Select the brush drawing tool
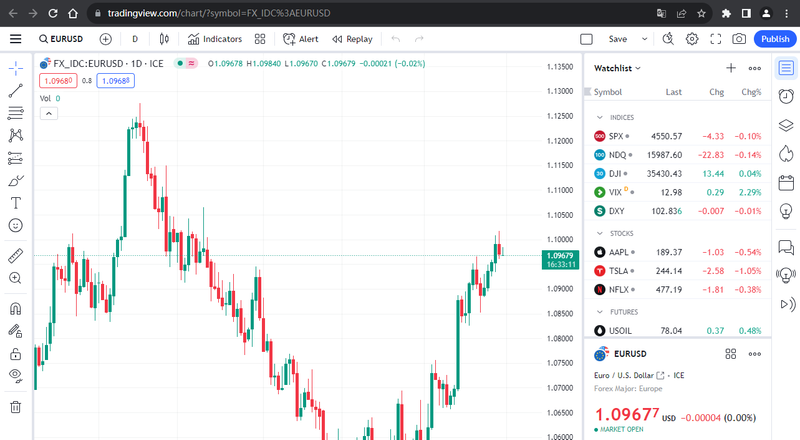This screenshot has height=440, width=800. coord(16,181)
